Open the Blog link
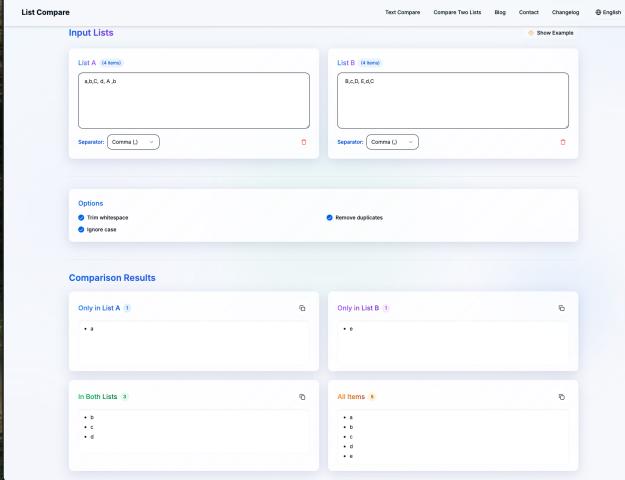 pyautogui.click(x=500, y=12)
